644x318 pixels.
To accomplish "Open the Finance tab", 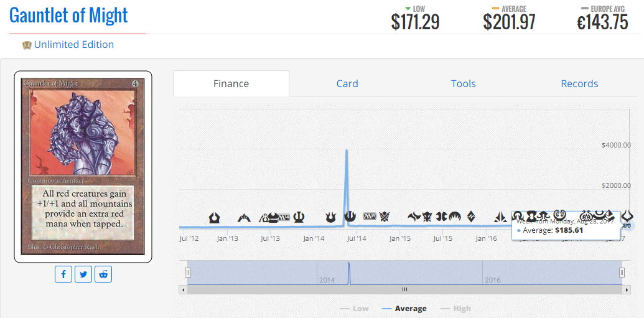I will tap(231, 84).
